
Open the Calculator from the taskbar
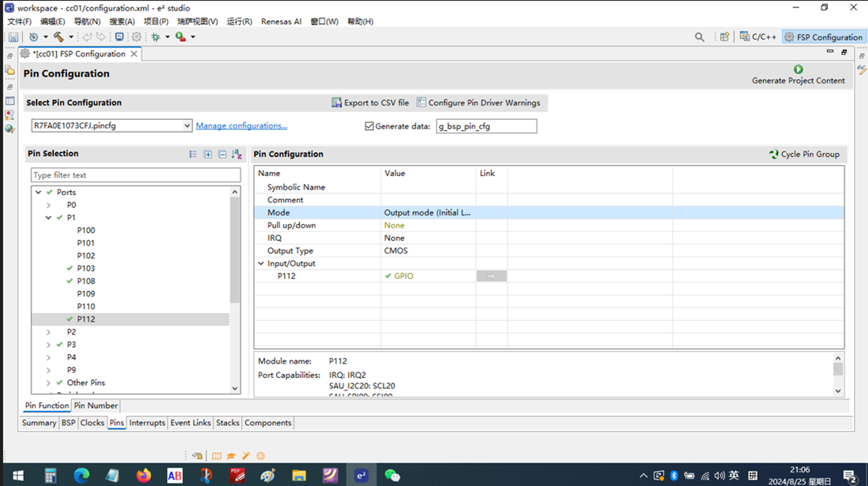click(x=50, y=475)
